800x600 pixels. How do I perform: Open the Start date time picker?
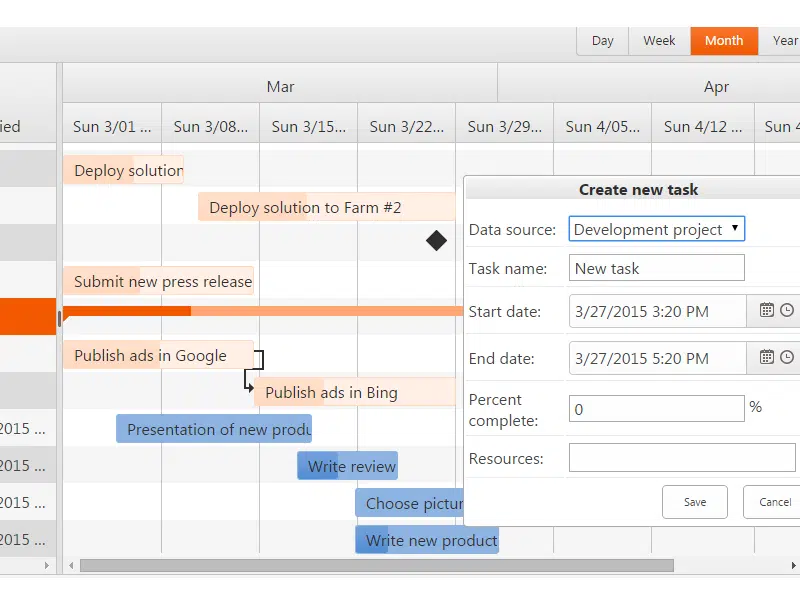[784, 311]
